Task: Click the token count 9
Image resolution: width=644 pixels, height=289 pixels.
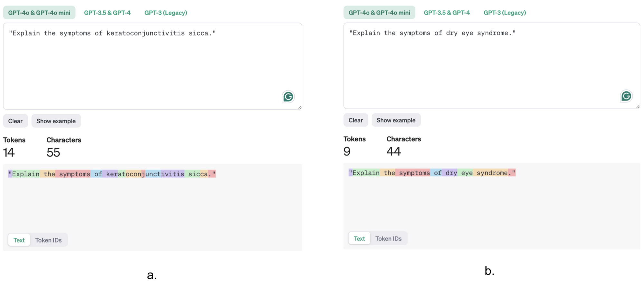Action: tap(347, 151)
